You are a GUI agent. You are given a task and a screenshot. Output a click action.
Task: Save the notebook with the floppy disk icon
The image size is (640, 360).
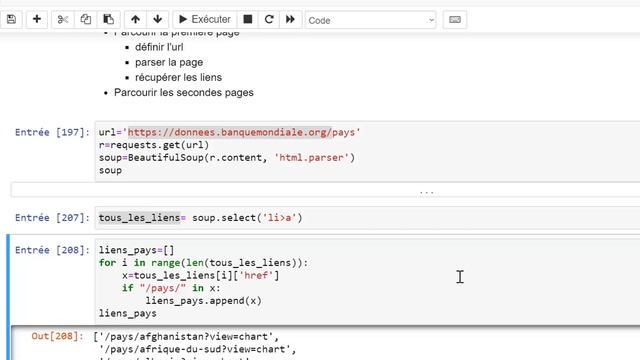tap(11, 19)
